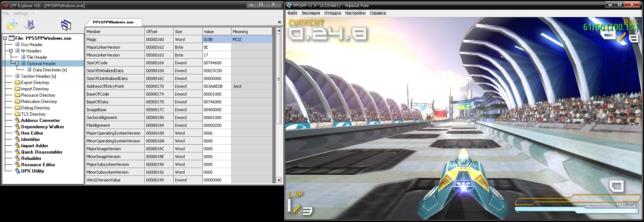644x222 pixels.
Task: Click the BaseOfData offset 00000178
Action: 159,102
